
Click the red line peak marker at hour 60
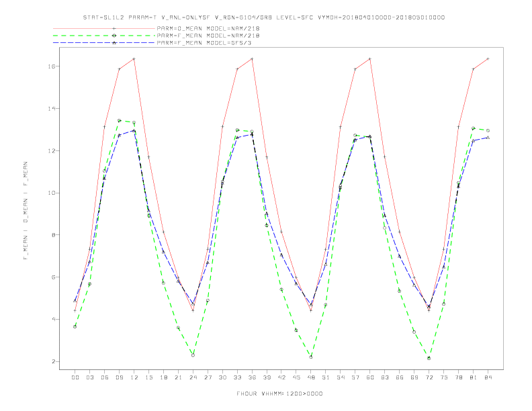(370, 59)
